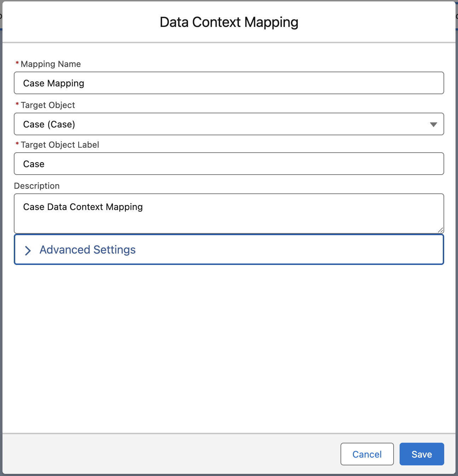The height and width of the screenshot is (476, 458).
Task: Click the Target Object Label field label
Action: [60, 145]
